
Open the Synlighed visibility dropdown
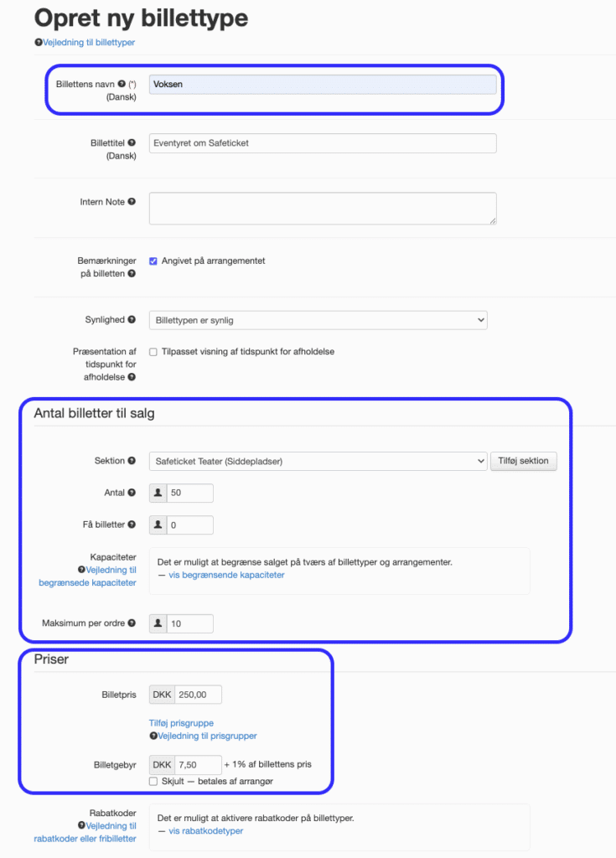[318, 320]
